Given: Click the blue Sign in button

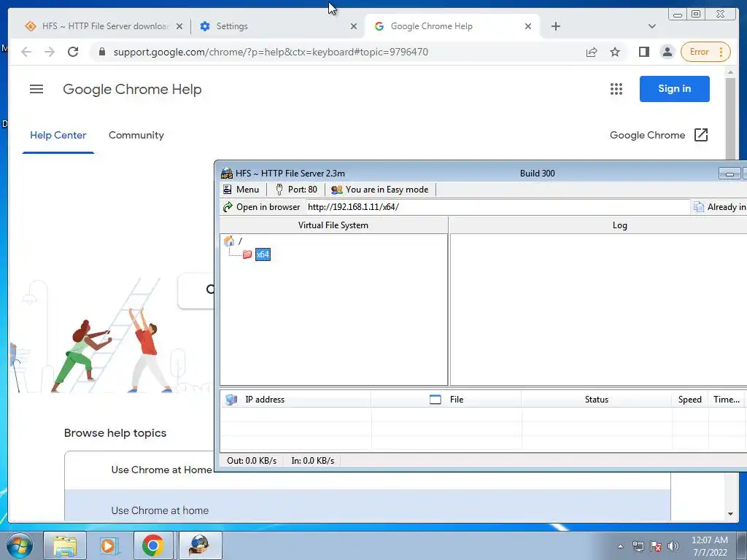Looking at the screenshot, I should coord(675,89).
